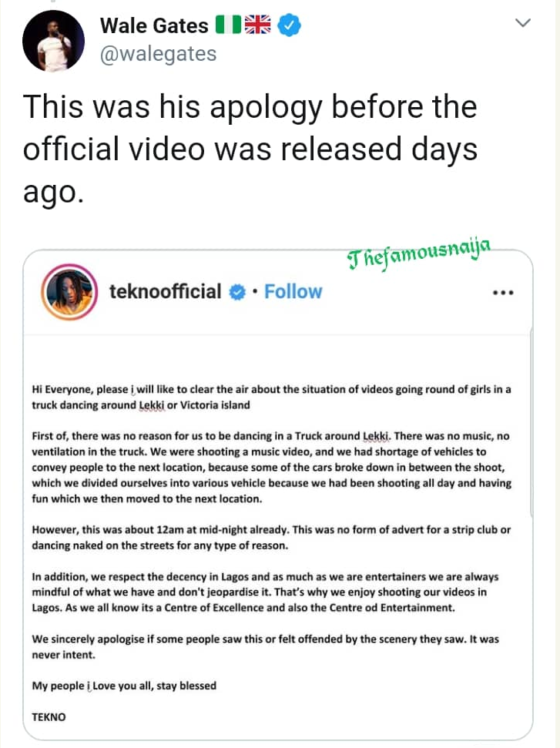560x748 pixels.
Task: Open the @walegates handle link
Action: [159, 53]
